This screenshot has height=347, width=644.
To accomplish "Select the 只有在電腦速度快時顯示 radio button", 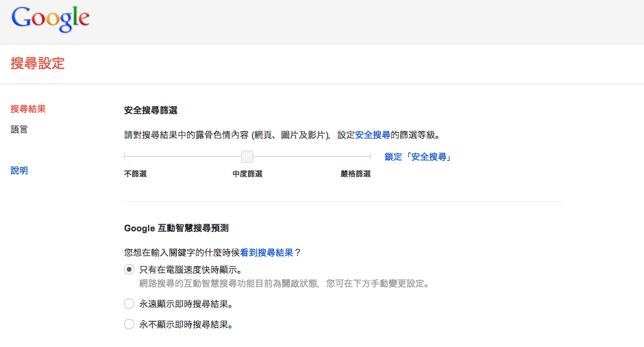I will click(129, 270).
